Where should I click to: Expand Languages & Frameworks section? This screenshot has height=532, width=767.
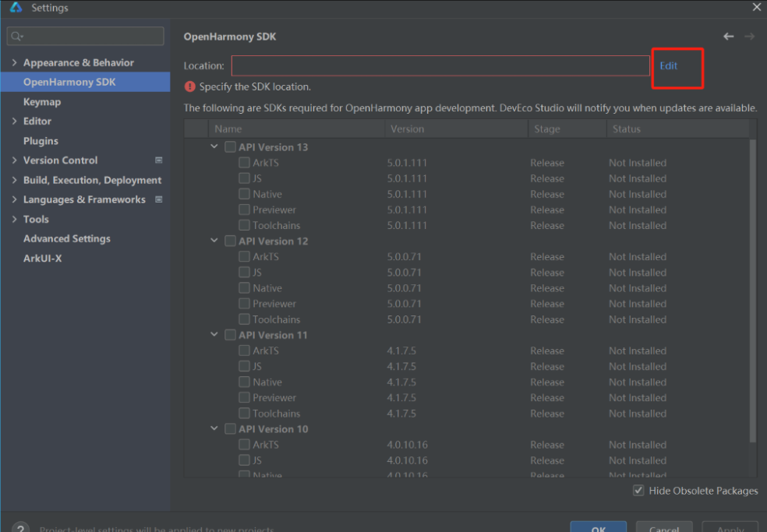click(x=14, y=199)
